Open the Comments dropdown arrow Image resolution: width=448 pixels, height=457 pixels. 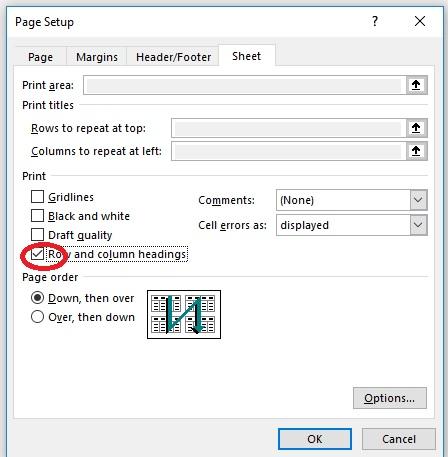pyautogui.click(x=418, y=200)
